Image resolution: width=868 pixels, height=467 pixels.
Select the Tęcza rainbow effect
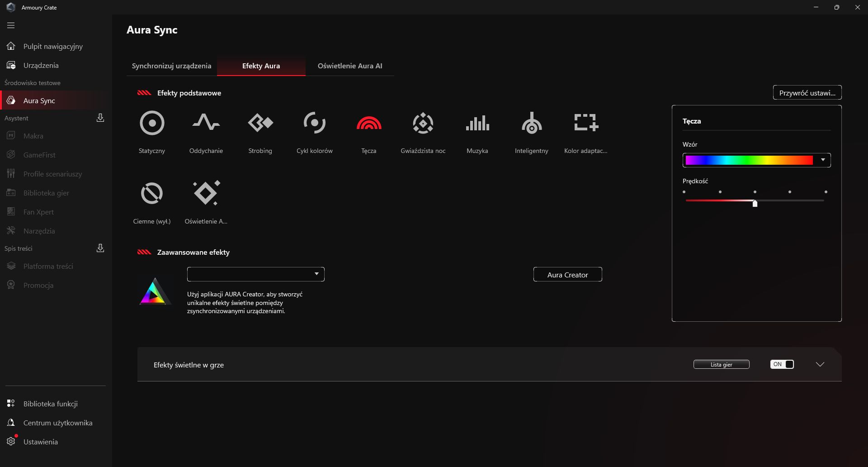pyautogui.click(x=369, y=123)
